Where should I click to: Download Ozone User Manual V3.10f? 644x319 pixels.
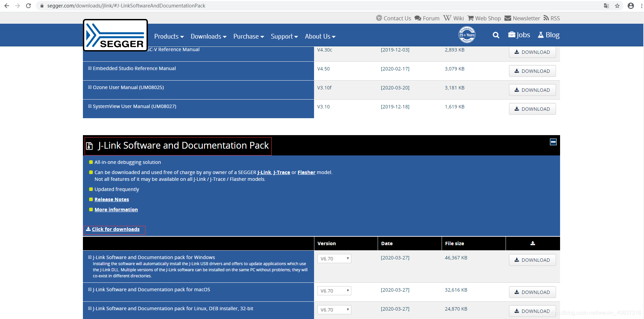click(532, 90)
